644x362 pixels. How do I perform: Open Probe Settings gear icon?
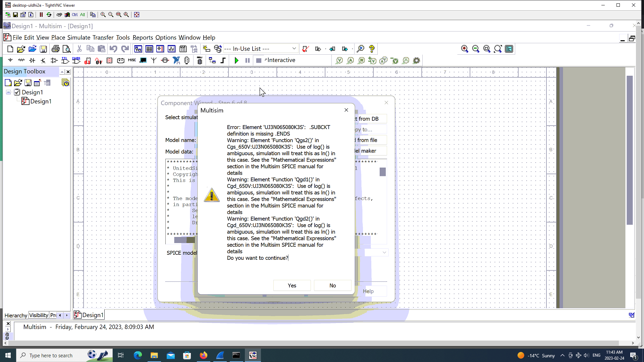[x=417, y=60]
